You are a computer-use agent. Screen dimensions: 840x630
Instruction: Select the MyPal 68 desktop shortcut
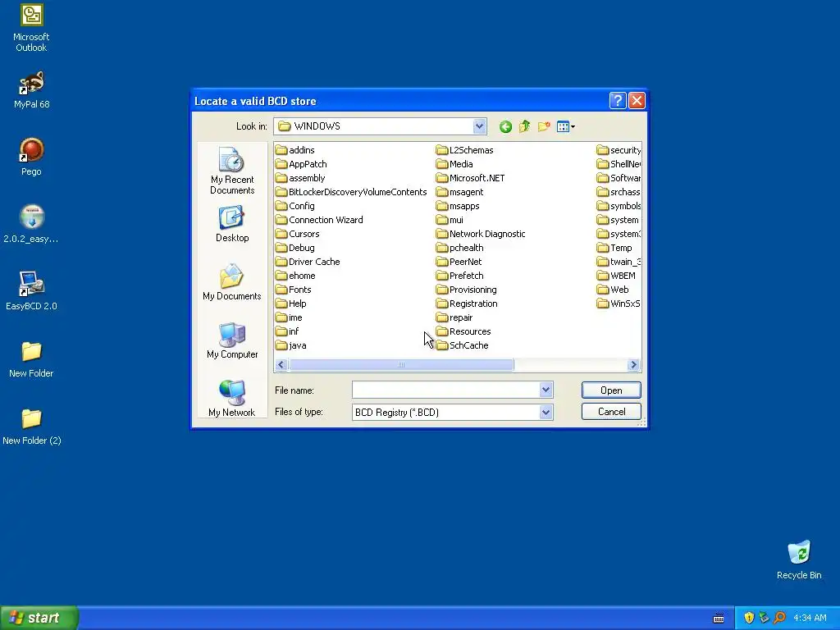(x=31, y=89)
